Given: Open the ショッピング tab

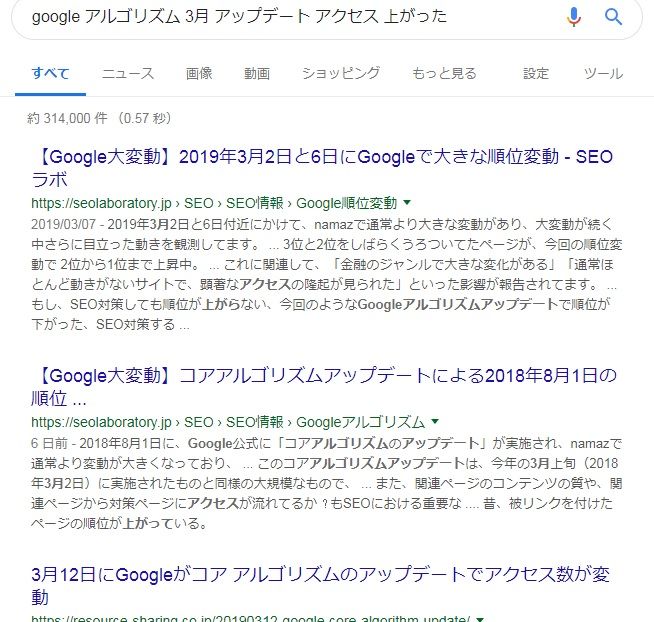Looking at the screenshot, I should point(341,73).
